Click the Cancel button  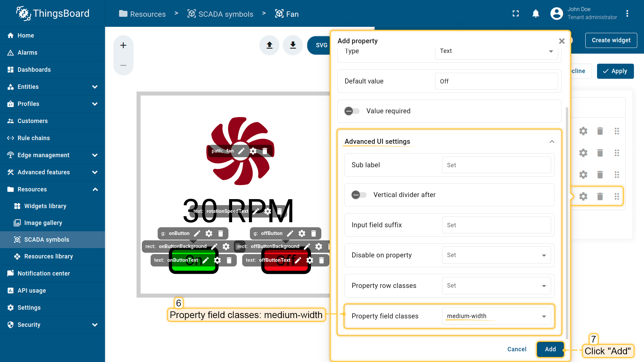pos(517,349)
